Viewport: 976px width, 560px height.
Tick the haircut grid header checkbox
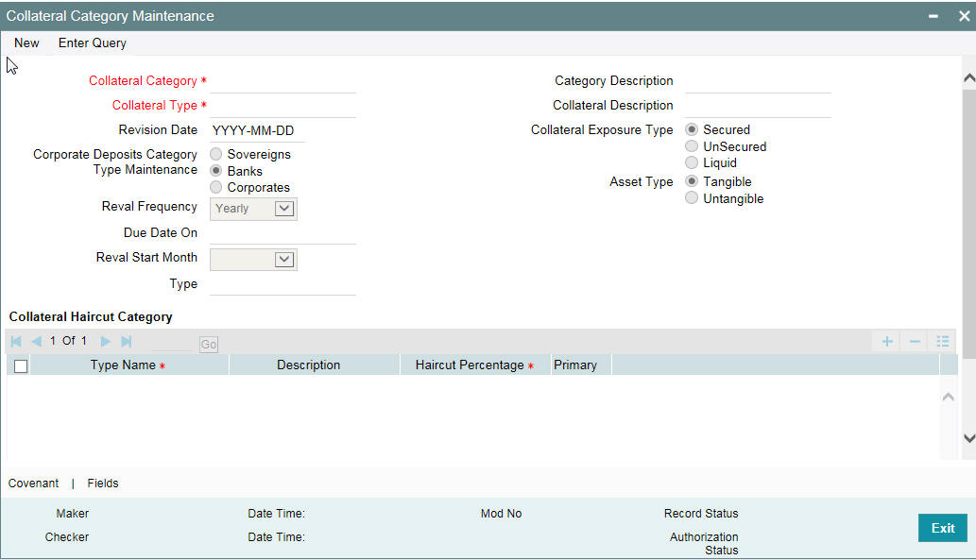tap(21, 365)
